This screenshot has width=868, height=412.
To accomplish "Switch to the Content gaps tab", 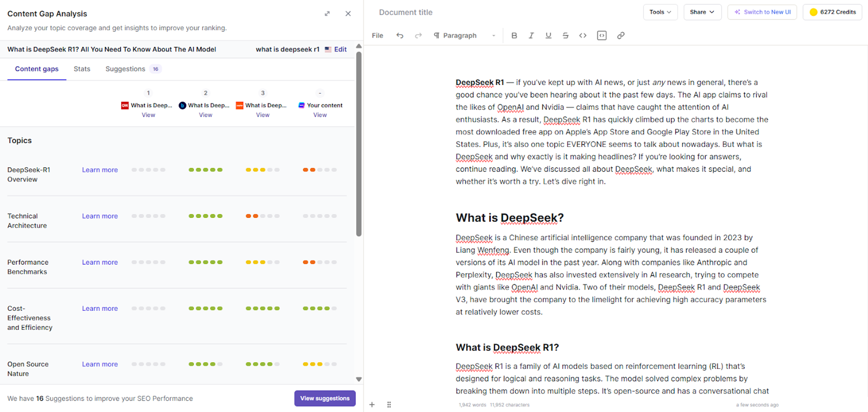I will 37,69.
